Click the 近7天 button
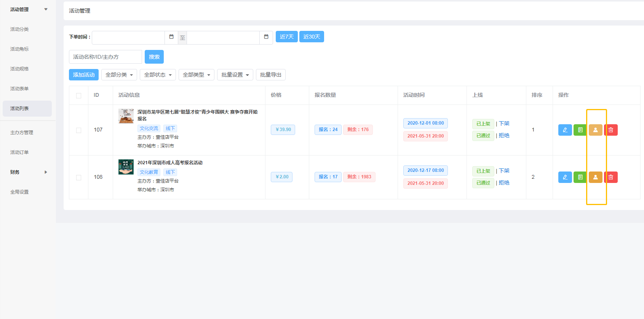 pyautogui.click(x=287, y=37)
